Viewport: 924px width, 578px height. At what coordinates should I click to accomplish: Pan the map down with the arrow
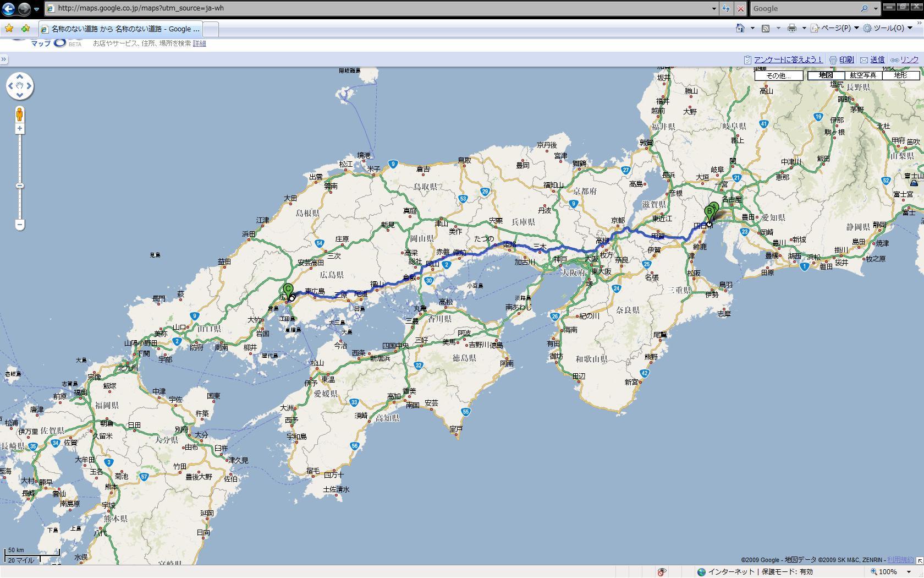[20, 95]
